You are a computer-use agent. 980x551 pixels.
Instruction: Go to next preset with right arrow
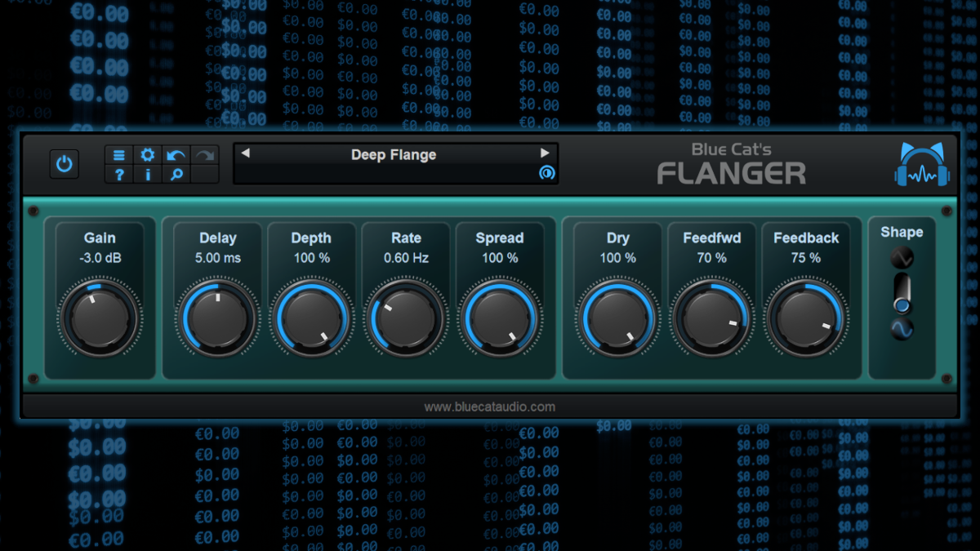(545, 153)
